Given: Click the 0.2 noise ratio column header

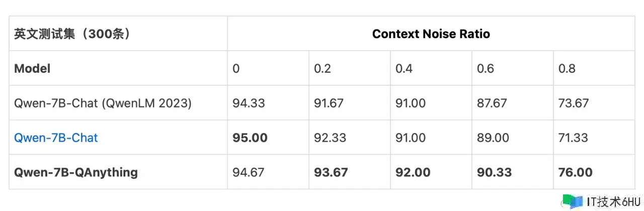Looking at the screenshot, I should pyautogui.click(x=322, y=68).
